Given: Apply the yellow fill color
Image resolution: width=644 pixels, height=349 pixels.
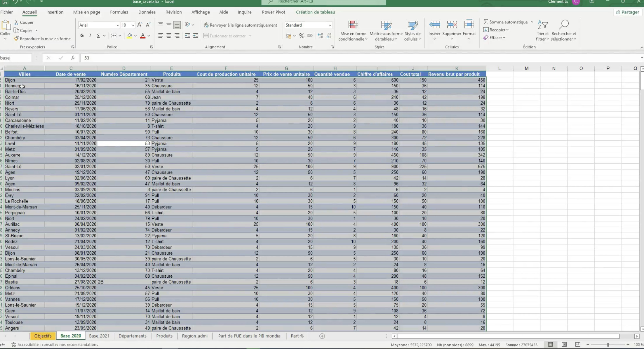Looking at the screenshot, I should (129, 36).
